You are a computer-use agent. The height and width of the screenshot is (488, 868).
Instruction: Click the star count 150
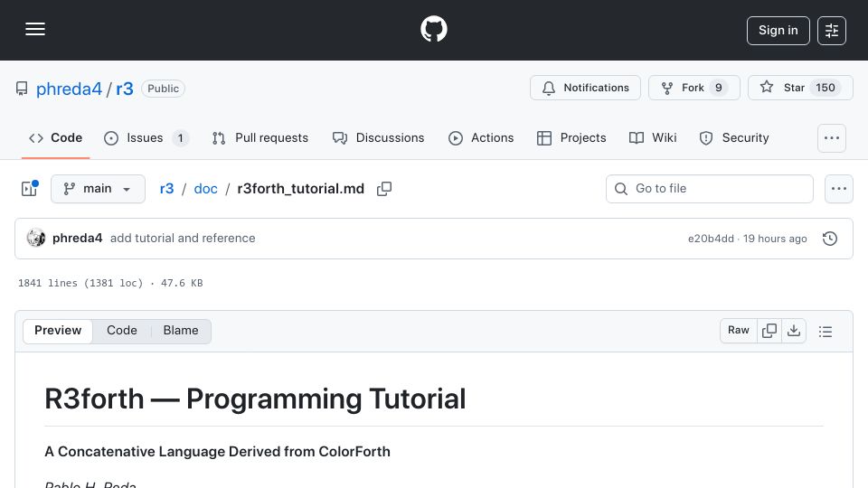point(825,88)
